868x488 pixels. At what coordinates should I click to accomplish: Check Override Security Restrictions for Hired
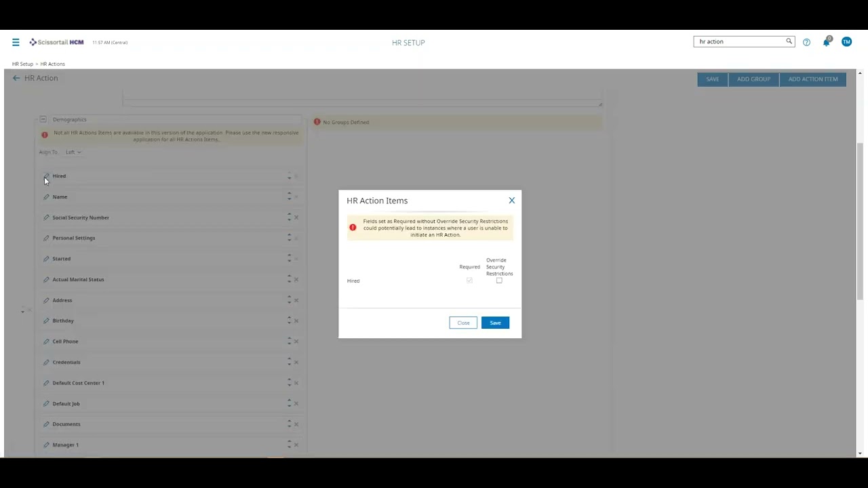[499, 281]
